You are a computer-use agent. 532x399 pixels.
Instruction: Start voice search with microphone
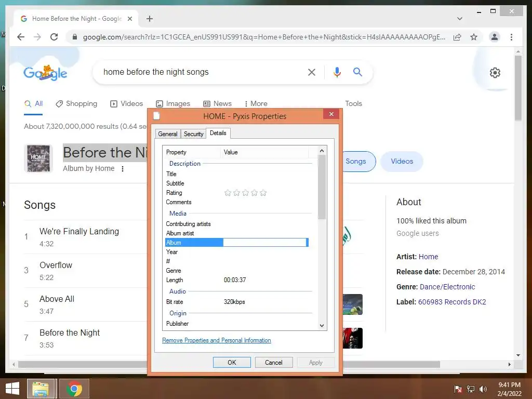pyautogui.click(x=337, y=72)
